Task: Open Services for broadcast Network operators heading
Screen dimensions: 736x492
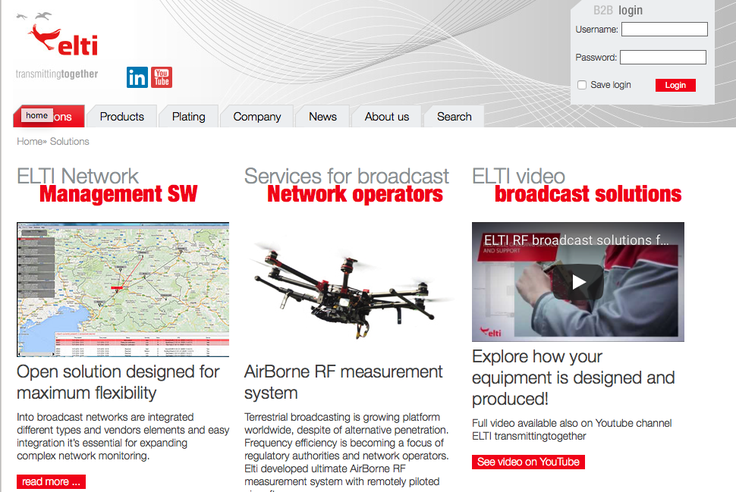Action: point(346,185)
